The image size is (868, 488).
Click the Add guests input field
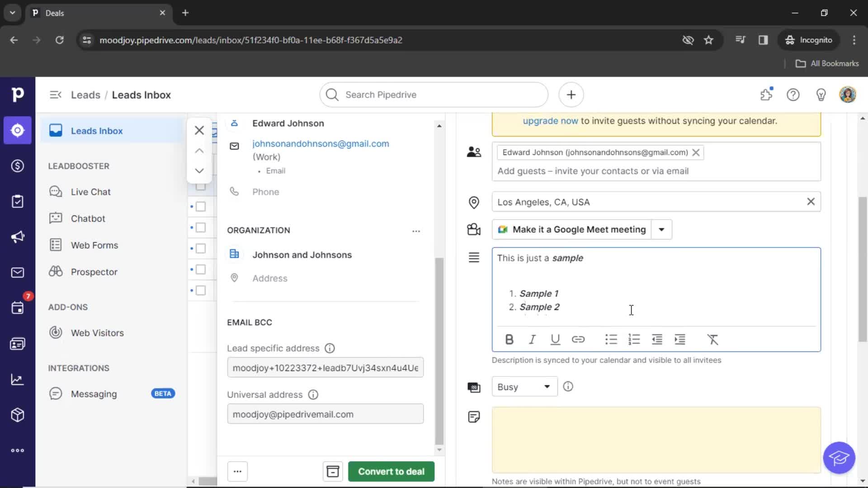tap(655, 171)
